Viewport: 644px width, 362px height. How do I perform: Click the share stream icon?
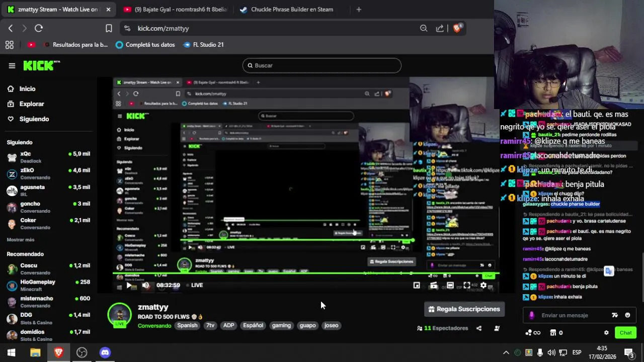[479, 328]
